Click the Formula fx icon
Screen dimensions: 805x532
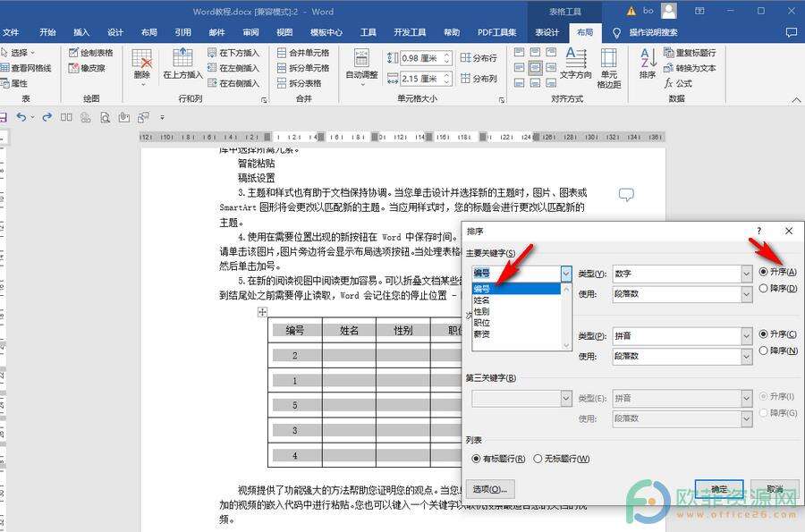click(x=678, y=83)
